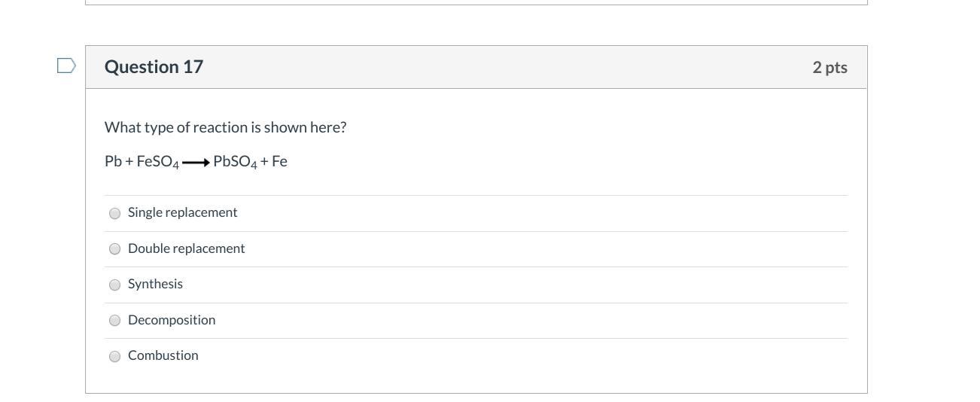The width and height of the screenshot is (980, 402).
Task: Click the 'Single replacement' answer text
Action: tap(182, 212)
